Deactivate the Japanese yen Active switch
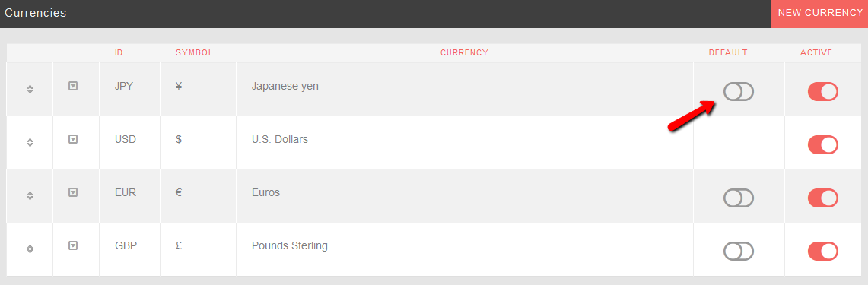The height and width of the screenshot is (285, 868). (x=822, y=92)
